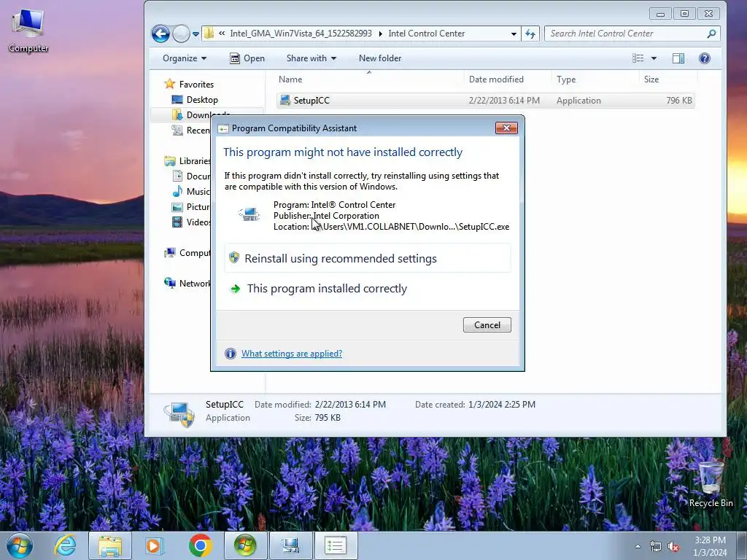Click the checklist taskbar button

[336, 545]
